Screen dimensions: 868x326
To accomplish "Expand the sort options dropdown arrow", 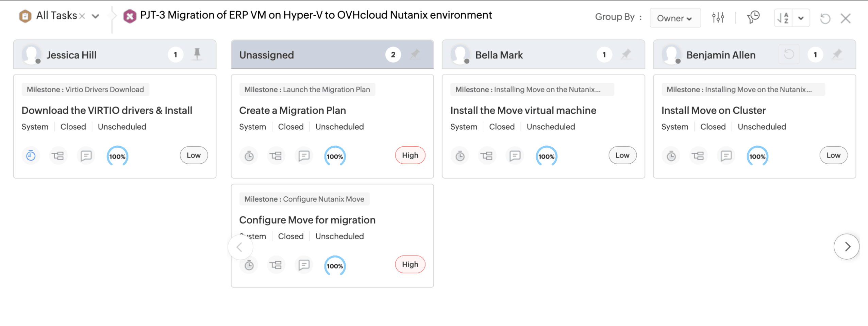I will [801, 18].
